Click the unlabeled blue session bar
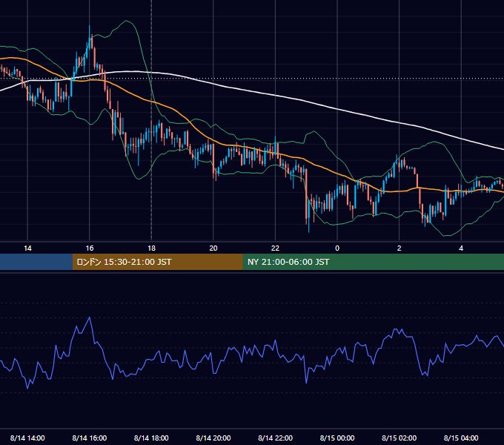The width and height of the screenshot is (504, 445). click(36, 262)
